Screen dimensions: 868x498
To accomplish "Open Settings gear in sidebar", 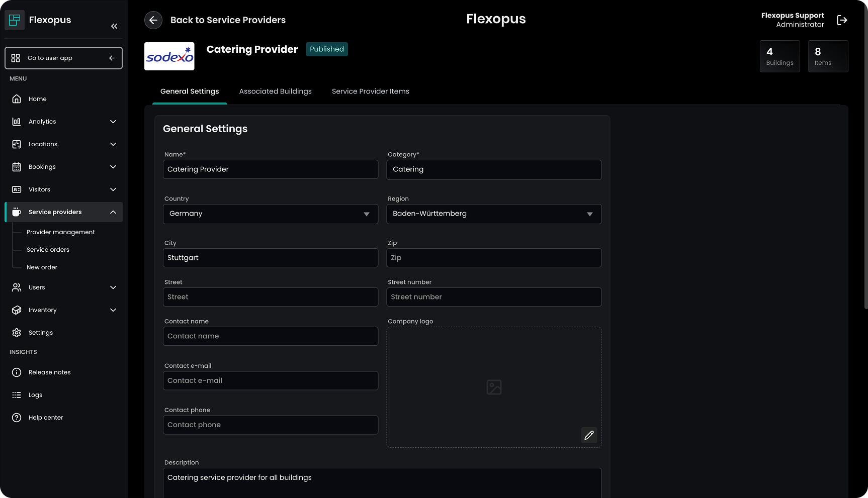I will [40, 333].
